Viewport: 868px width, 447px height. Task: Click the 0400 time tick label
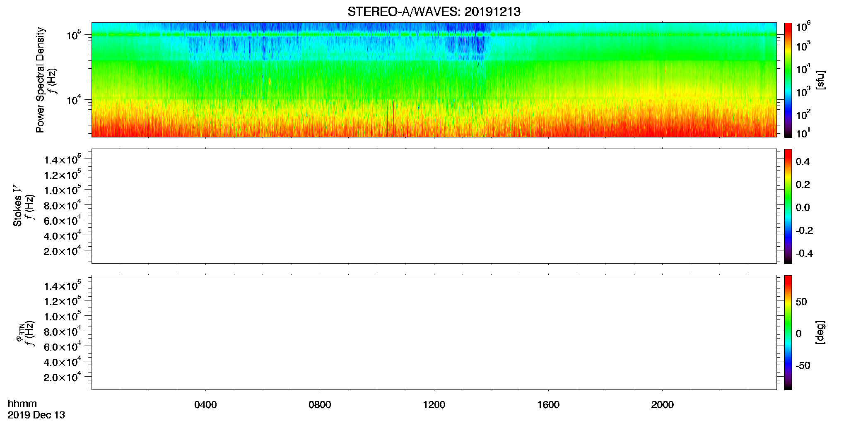click(x=205, y=405)
